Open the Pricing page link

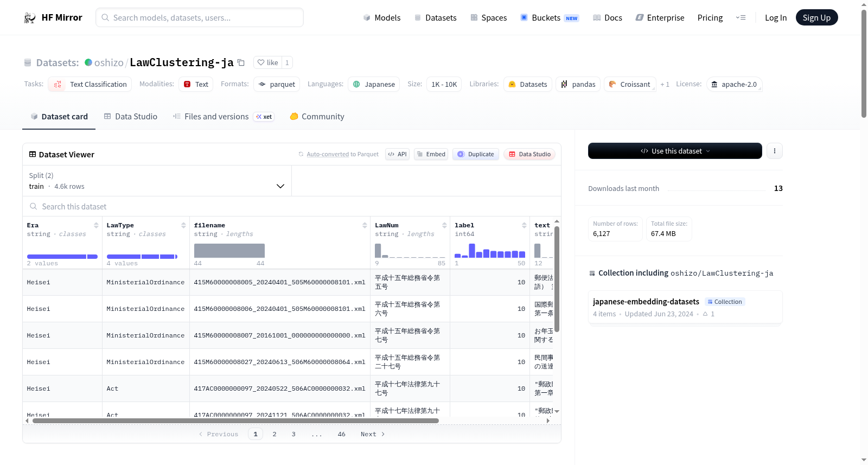[710, 18]
